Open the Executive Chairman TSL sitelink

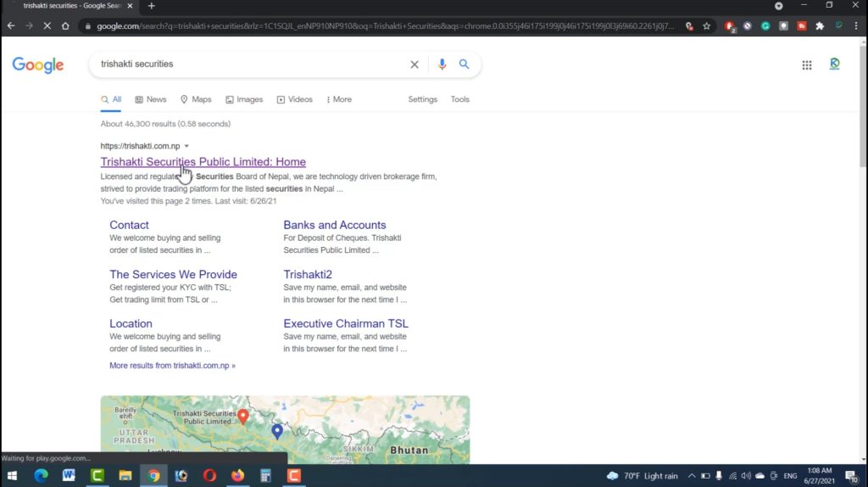(346, 323)
